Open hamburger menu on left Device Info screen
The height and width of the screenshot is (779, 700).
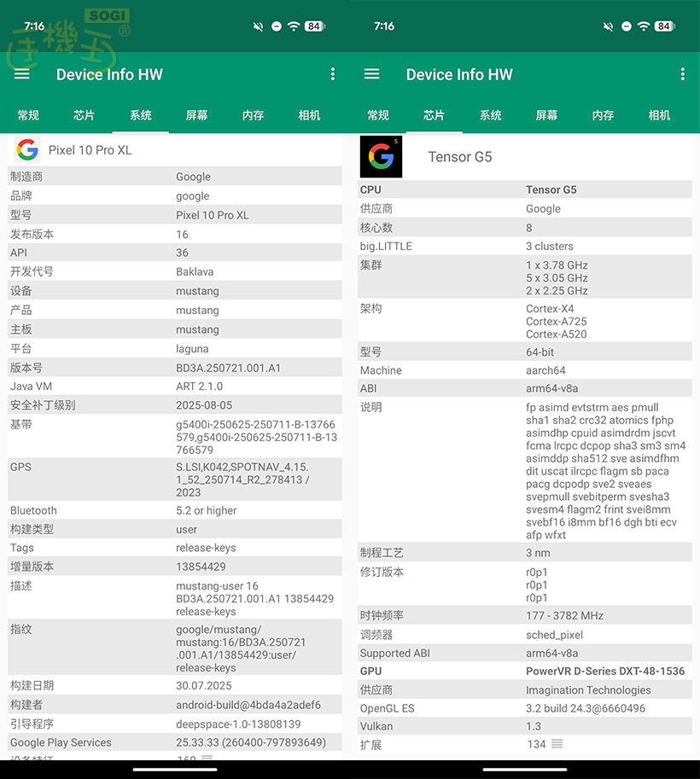point(22,74)
